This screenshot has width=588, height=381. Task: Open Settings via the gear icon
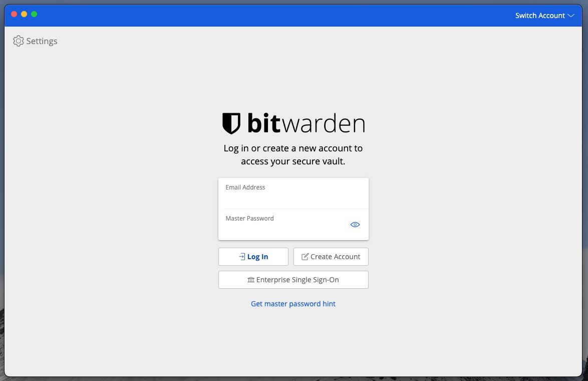click(19, 41)
